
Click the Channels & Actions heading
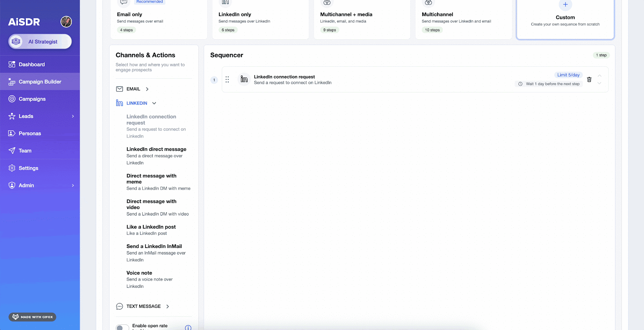coord(145,55)
